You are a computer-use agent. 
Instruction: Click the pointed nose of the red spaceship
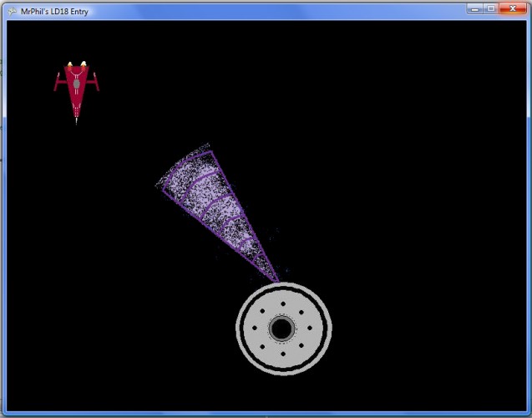pos(76,120)
